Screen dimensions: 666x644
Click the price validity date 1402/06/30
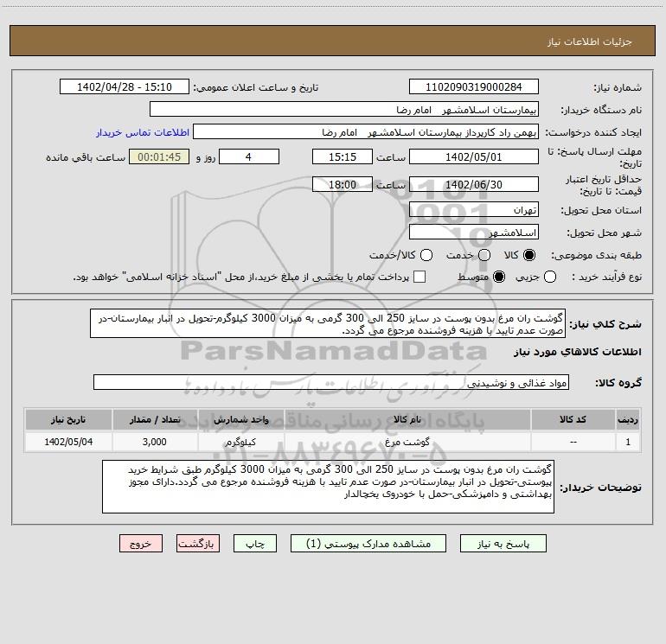pyautogui.click(x=474, y=184)
